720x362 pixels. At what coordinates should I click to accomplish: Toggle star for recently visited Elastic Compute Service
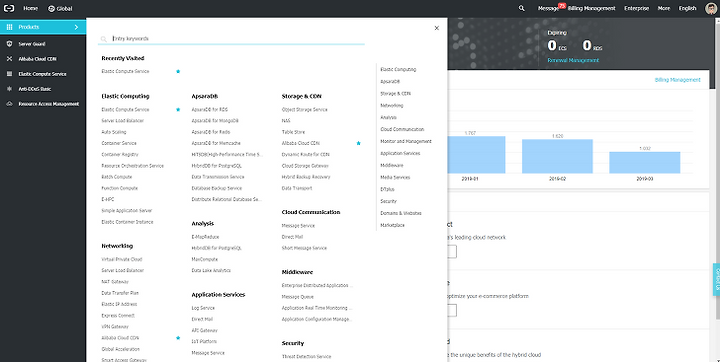(178, 71)
